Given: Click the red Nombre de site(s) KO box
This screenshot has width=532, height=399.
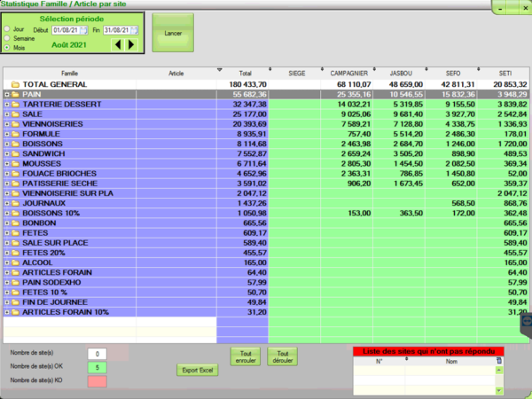Looking at the screenshot, I should [98, 380].
